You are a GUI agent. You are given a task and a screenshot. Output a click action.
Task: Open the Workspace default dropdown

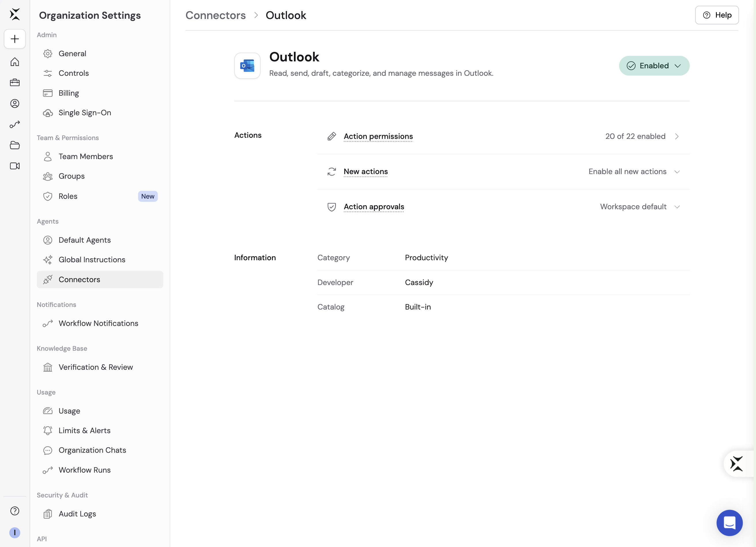pyautogui.click(x=640, y=207)
